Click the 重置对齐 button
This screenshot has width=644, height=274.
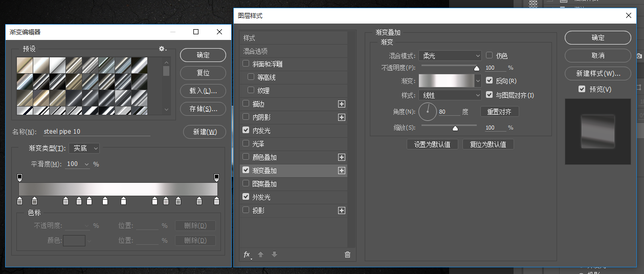click(499, 112)
